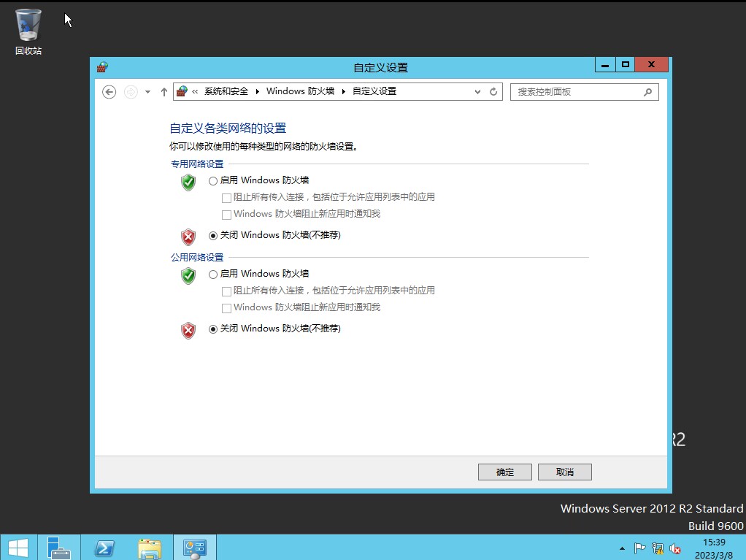The image size is (746, 560).
Task: Refresh the control panel page
Action: (493, 91)
